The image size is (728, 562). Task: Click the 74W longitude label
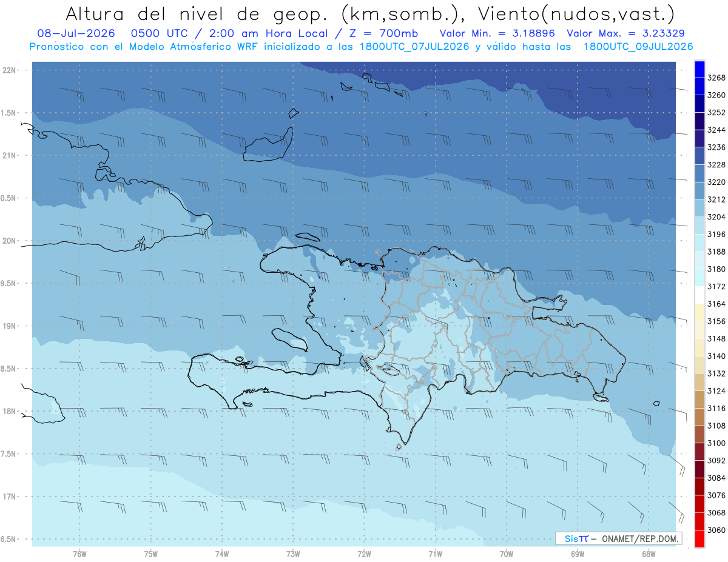point(222,554)
